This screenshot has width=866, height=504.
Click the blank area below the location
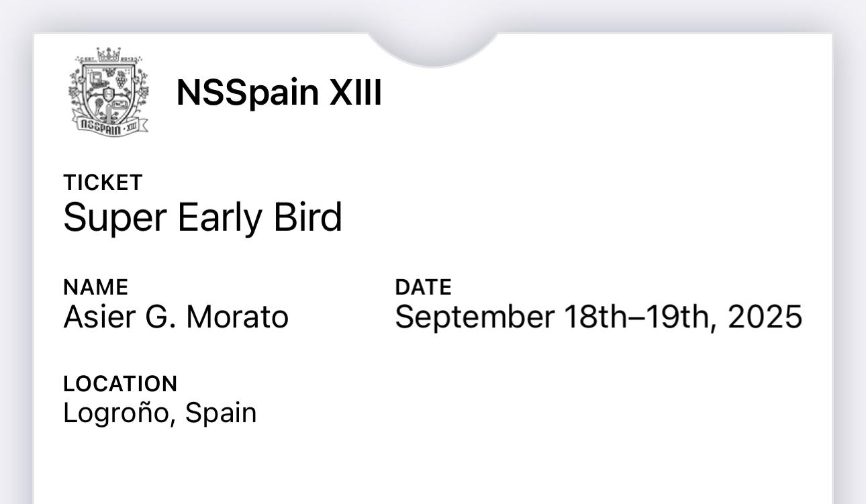click(433, 466)
